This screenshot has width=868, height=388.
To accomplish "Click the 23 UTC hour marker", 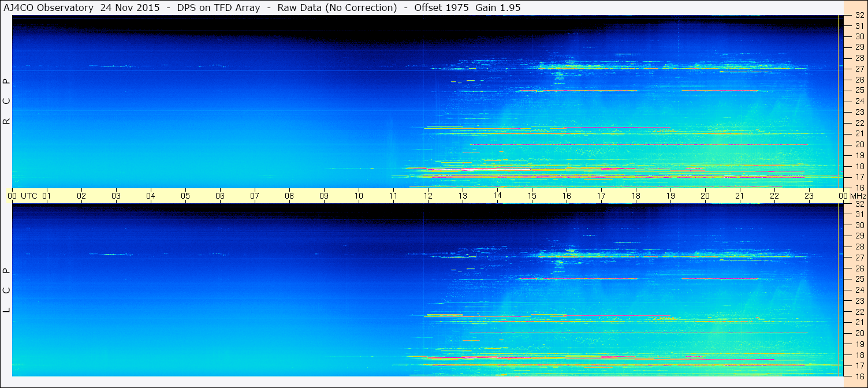I will point(809,196).
